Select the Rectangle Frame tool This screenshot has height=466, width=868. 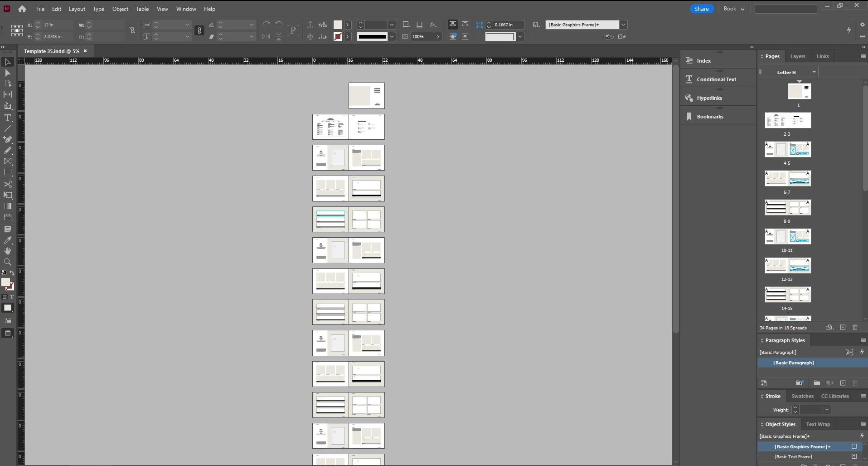[8, 162]
